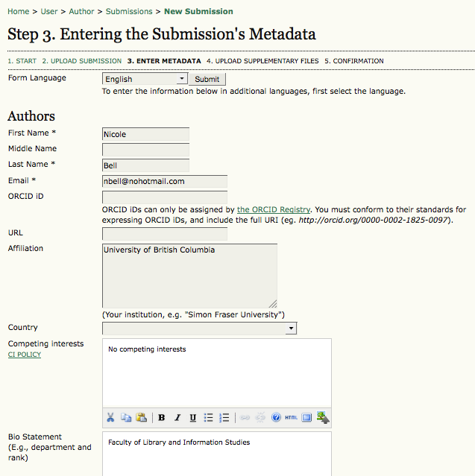Toggle underline formatting in editor toolbar
Screen dimensions: 475x476
(x=192, y=418)
